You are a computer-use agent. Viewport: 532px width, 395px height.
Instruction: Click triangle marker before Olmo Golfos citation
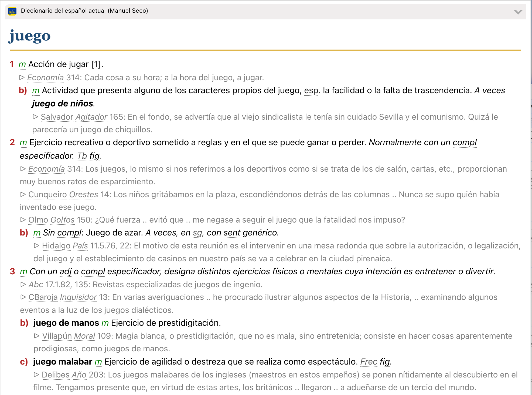[x=23, y=220]
